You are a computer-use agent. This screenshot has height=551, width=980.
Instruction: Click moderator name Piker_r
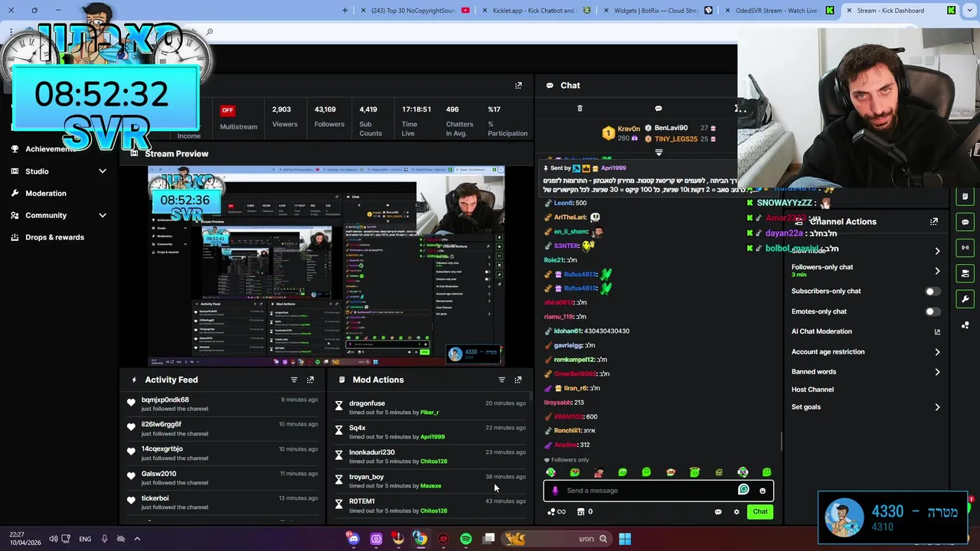pyautogui.click(x=430, y=412)
